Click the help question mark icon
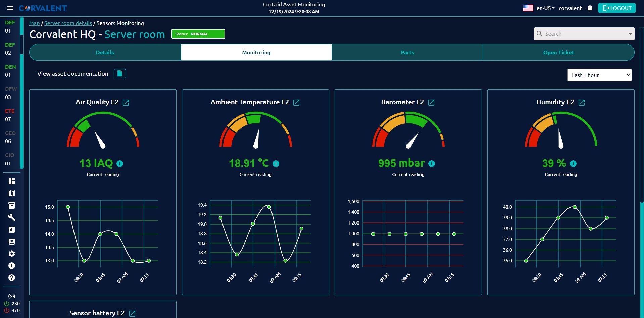The height and width of the screenshot is (318, 644). [x=12, y=278]
